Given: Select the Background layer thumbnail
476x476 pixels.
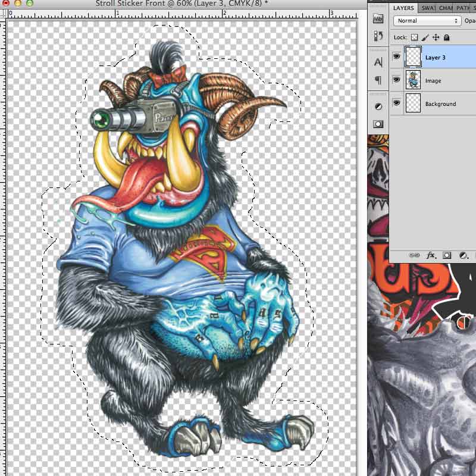Looking at the screenshot, I should click(413, 103).
